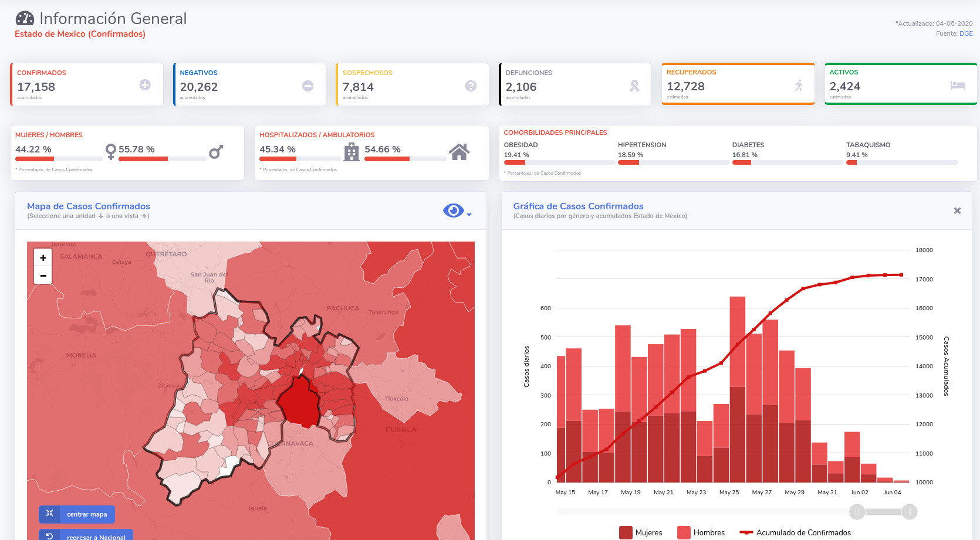Click the regresar a Nacional button
The image size is (980, 540).
(86, 535)
